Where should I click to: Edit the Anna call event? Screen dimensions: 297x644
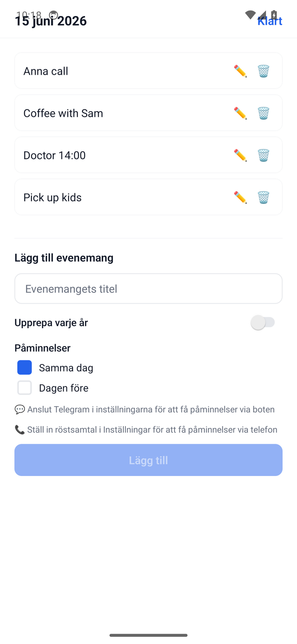(x=240, y=71)
